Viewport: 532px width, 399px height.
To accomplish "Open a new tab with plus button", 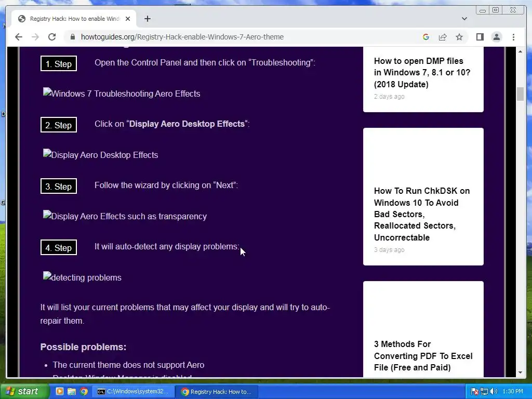I will 147,19.
